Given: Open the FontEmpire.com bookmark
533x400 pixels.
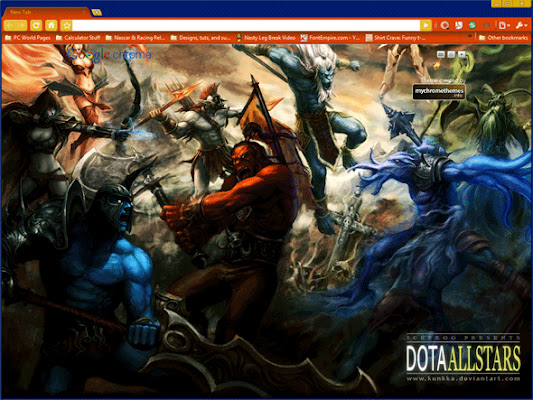Looking at the screenshot, I should pos(330,38).
